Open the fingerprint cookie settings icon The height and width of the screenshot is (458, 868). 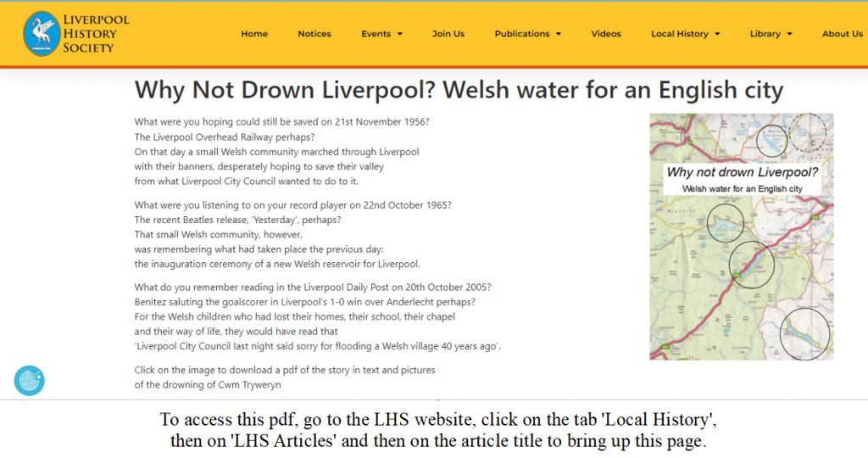pos(30,381)
